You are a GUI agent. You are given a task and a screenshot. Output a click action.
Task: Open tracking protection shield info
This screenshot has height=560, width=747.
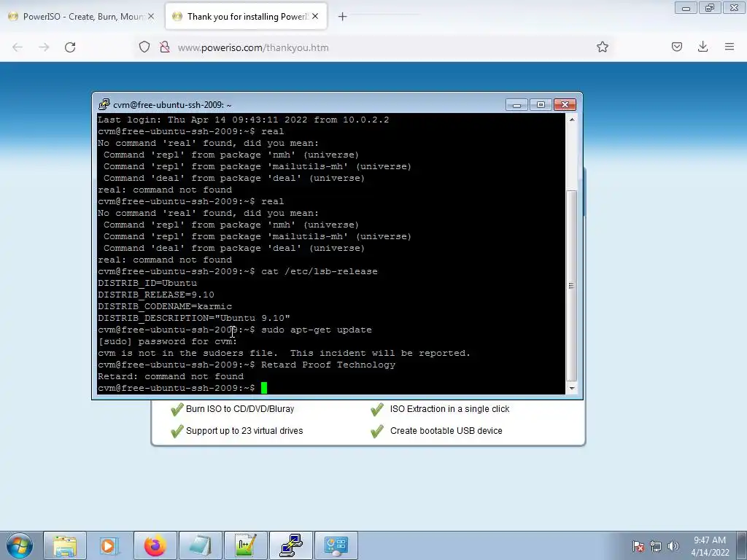click(144, 47)
